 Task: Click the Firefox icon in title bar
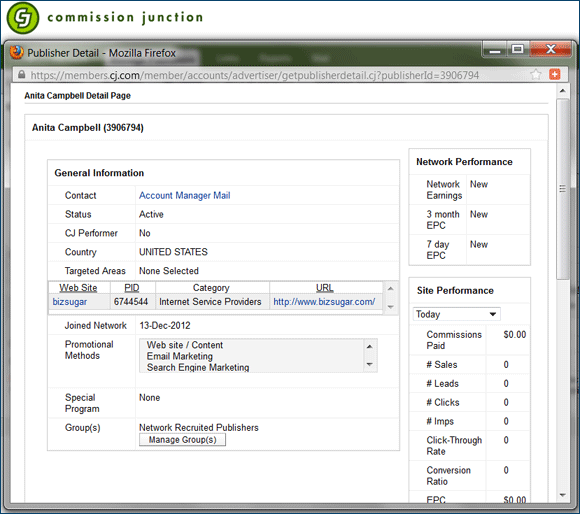(17, 53)
